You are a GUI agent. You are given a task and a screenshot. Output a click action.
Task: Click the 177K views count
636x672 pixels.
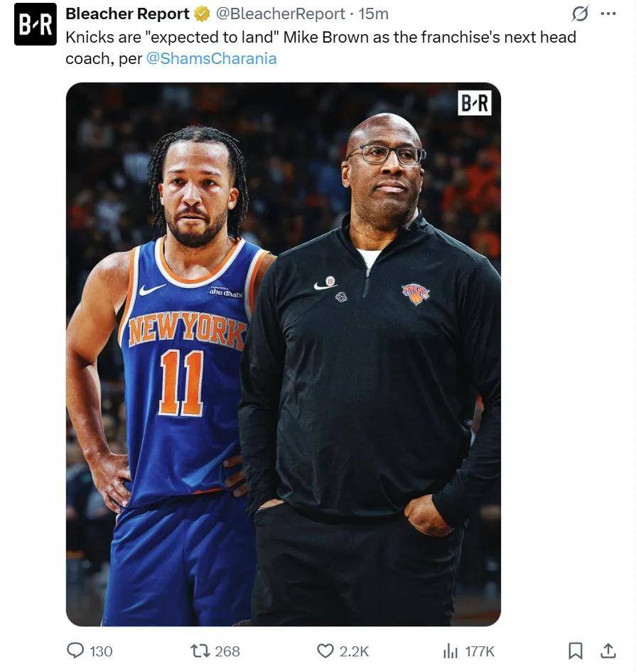pos(480,651)
